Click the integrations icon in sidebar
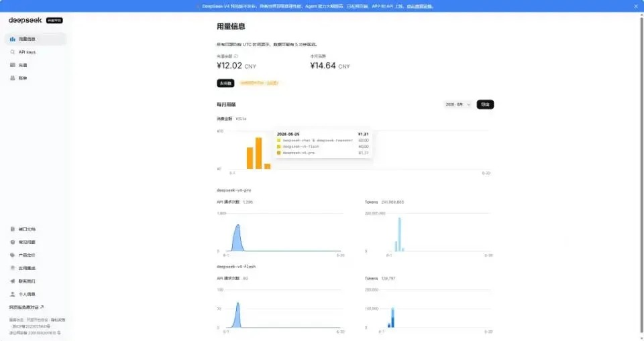This screenshot has height=341, width=644. pyautogui.click(x=12, y=268)
